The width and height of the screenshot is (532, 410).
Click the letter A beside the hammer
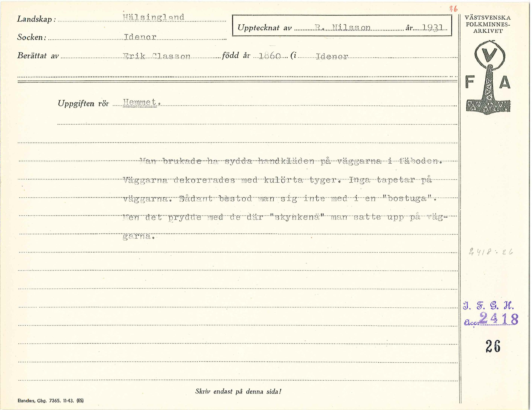pyautogui.click(x=505, y=82)
